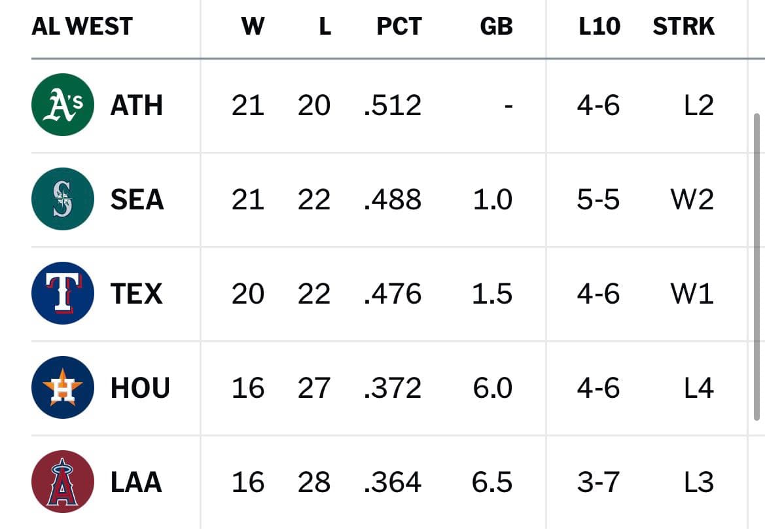Sort standings by L column header

click(x=325, y=26)
